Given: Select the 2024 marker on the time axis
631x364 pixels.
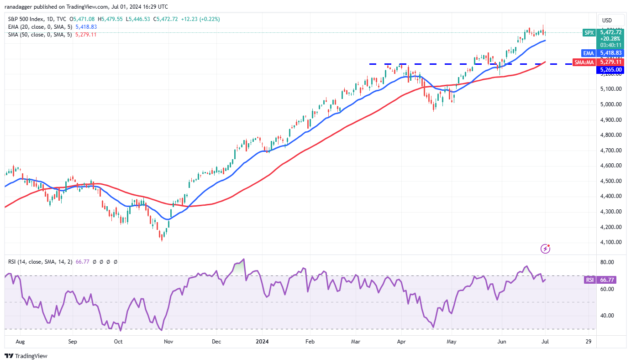Looking at the screenshot, I should click(x=262, y=341).
